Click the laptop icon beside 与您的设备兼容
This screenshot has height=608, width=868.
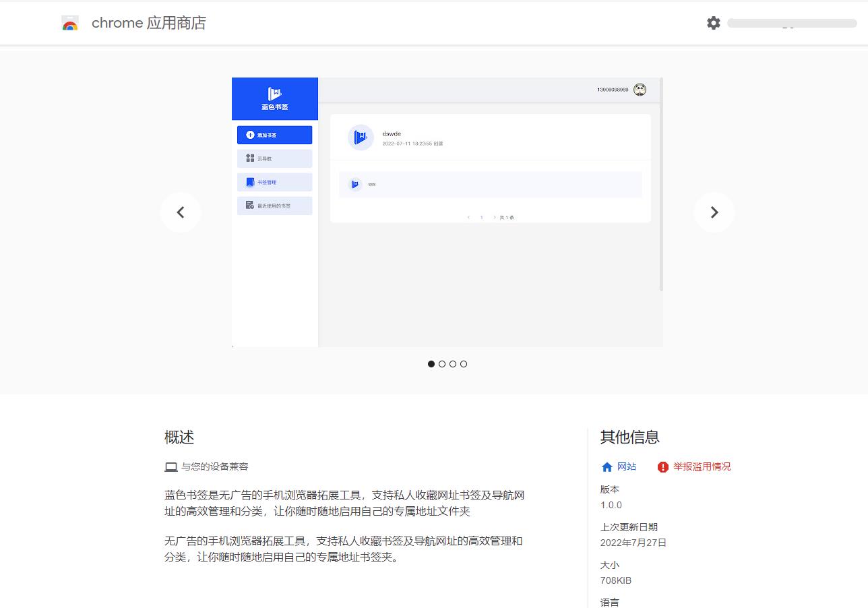pos(171,466)
